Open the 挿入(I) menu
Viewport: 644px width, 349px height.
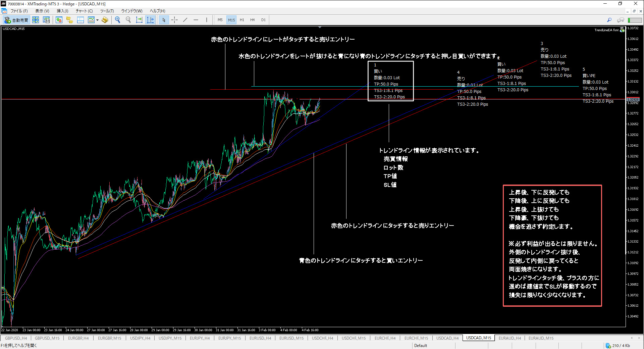point(62,11)
